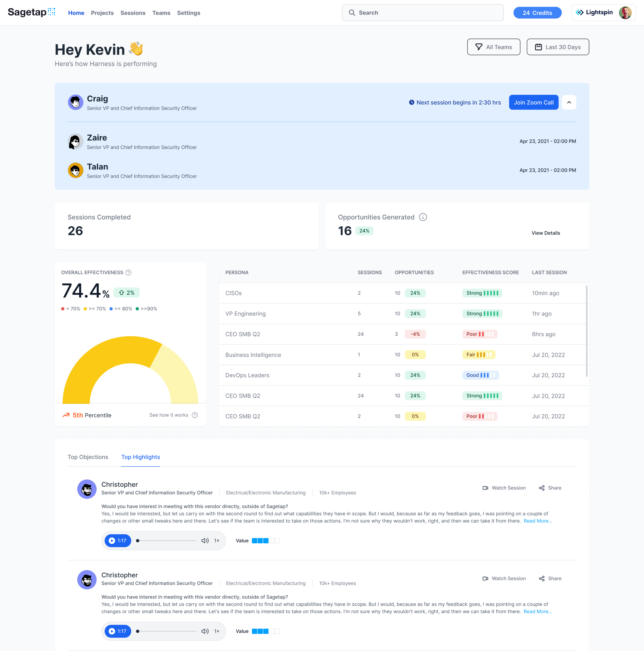Click Craig's avatar in upcoming sessions
Viewport: 644px width, 651px height.
click(76, 103)
